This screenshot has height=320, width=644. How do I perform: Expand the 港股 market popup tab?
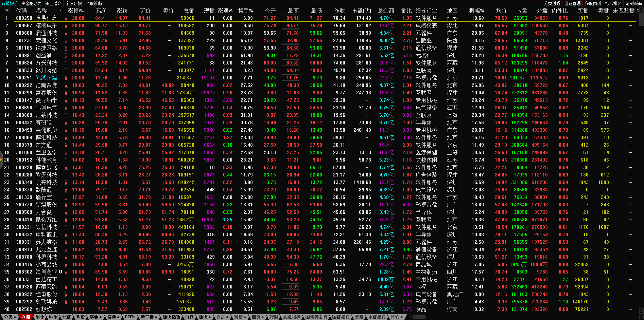(x=240, y=317)
